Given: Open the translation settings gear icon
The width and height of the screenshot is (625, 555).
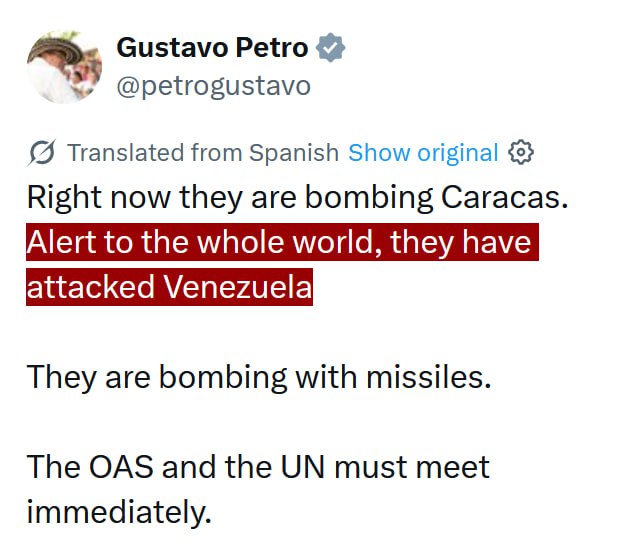Looking at the screenshot, I should (521, 153).
